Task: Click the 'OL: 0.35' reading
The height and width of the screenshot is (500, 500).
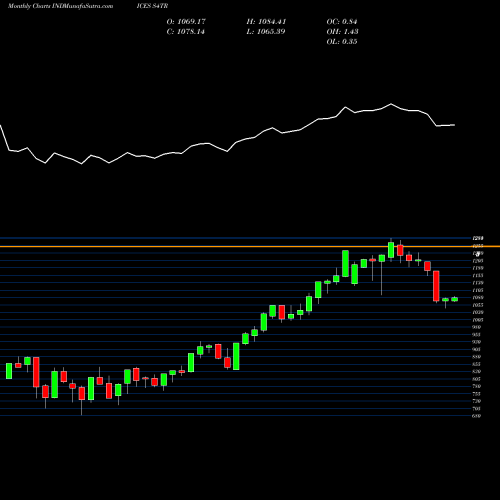Action: (x=342, y=42)
